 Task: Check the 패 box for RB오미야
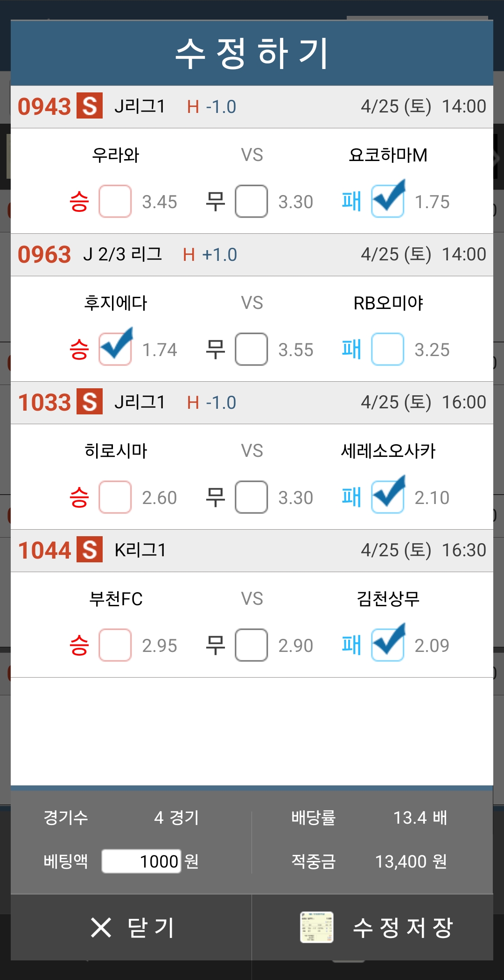(x=387, y=349)
